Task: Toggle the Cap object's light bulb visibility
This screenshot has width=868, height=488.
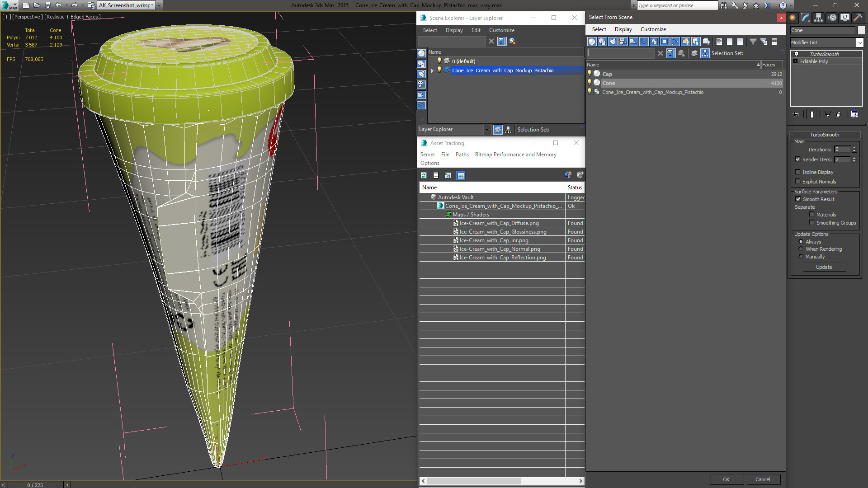Action: (x=589, y=74)
